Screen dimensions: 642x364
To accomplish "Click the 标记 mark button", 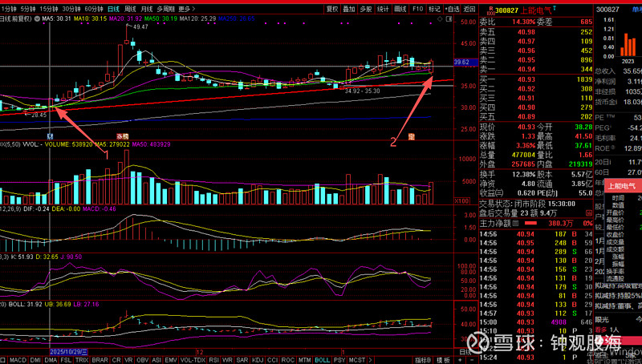I will [x=434, y=9].
